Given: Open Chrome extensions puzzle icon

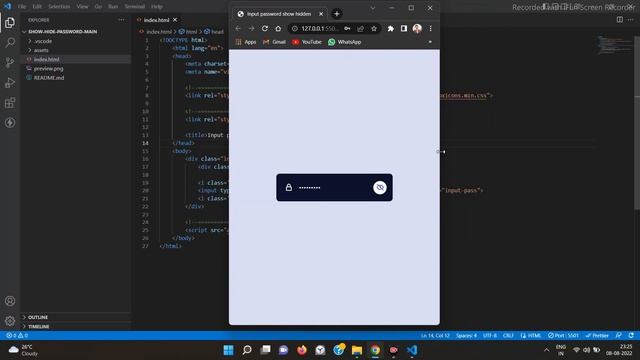Looking at the screenshot, I should pos(391,29).
